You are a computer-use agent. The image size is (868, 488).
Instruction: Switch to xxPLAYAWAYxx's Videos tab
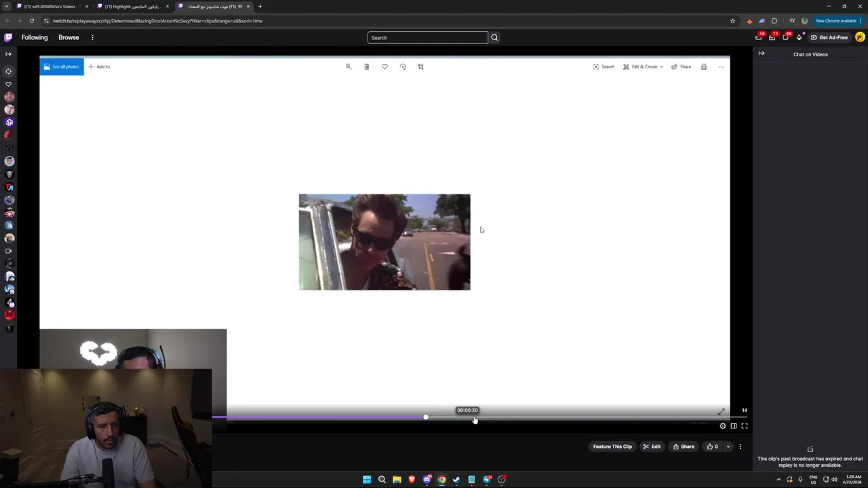[52, 6]
